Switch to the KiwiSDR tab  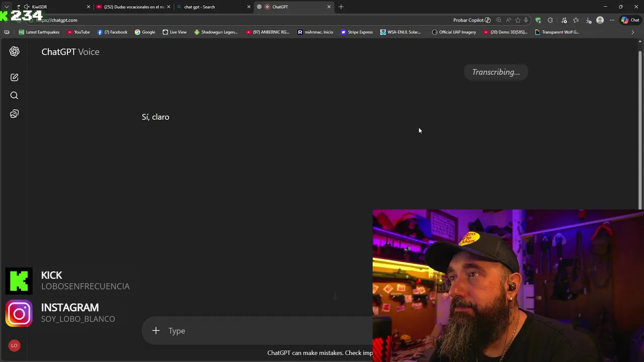(53, 7)
